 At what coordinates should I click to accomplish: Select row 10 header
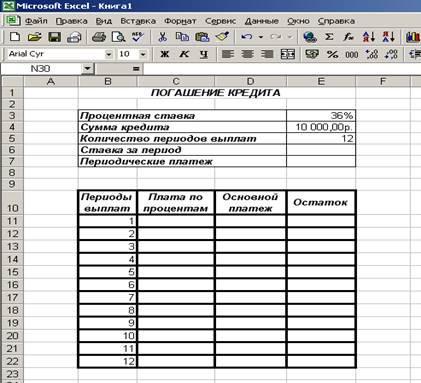12,202
